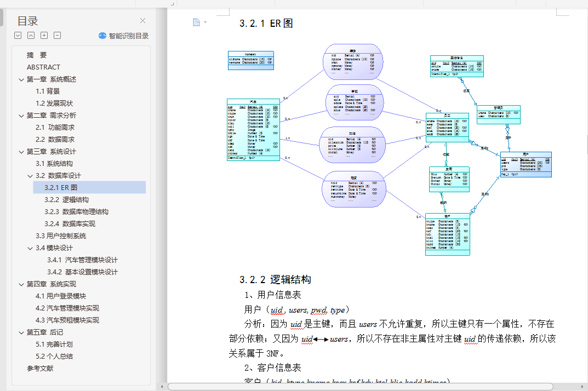This screenshot has height=391, width=588.
Task: Select 3.2 数据库设计 entry
Action: 58,176
